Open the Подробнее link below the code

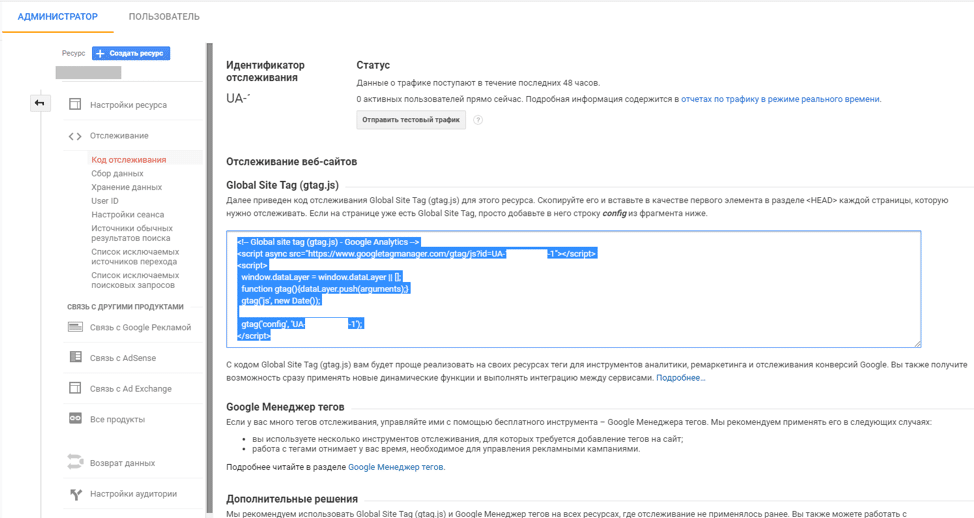tap(680, 378)
